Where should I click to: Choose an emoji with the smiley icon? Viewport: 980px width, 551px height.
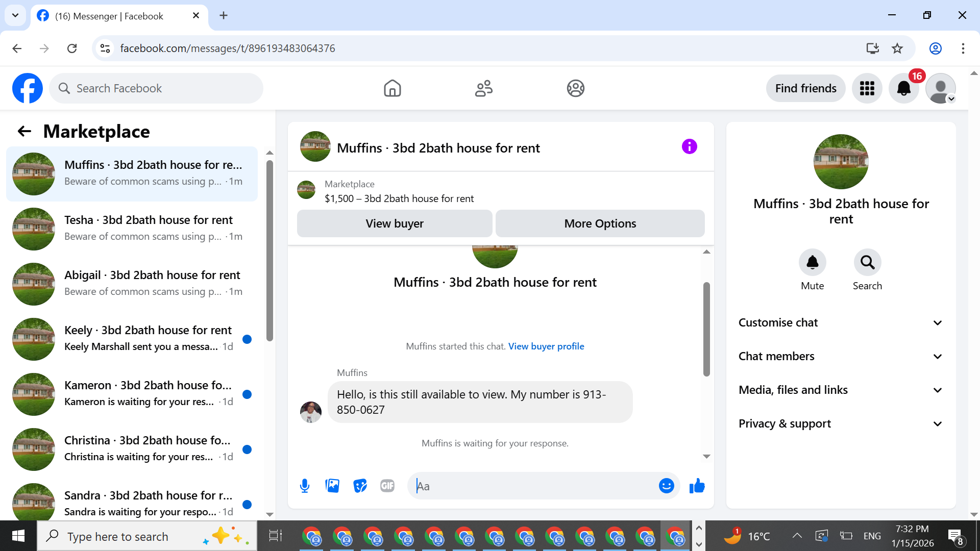666,486
